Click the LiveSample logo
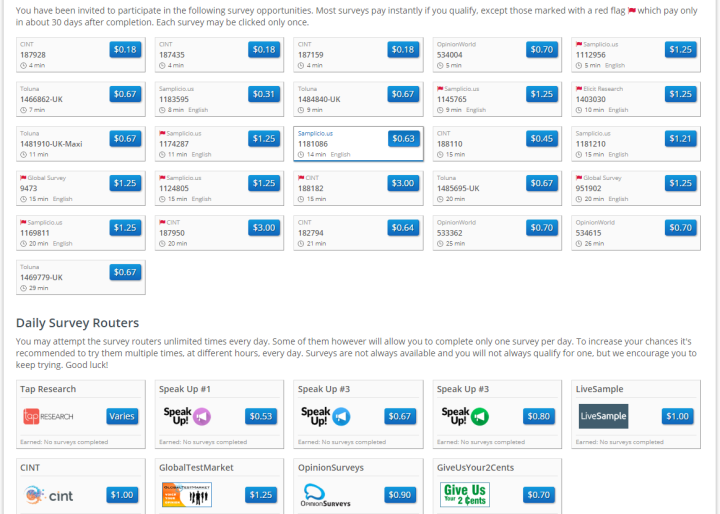Viewport: 720px width, 514px height. [x=603, y=416]
